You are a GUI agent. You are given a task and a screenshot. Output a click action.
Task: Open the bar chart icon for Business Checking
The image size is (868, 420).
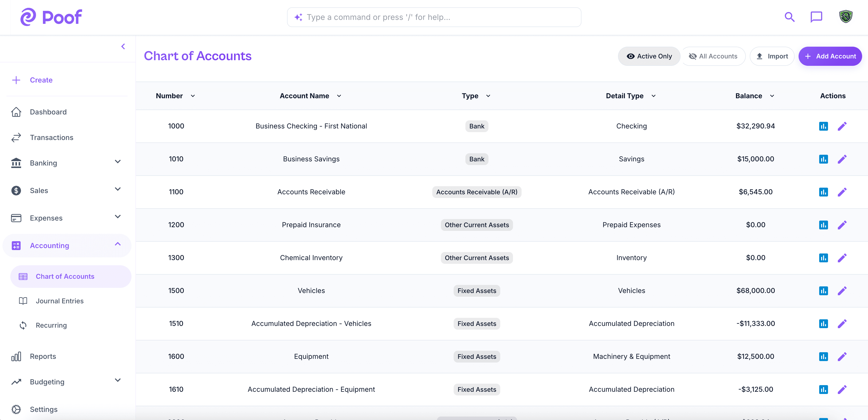824,126
